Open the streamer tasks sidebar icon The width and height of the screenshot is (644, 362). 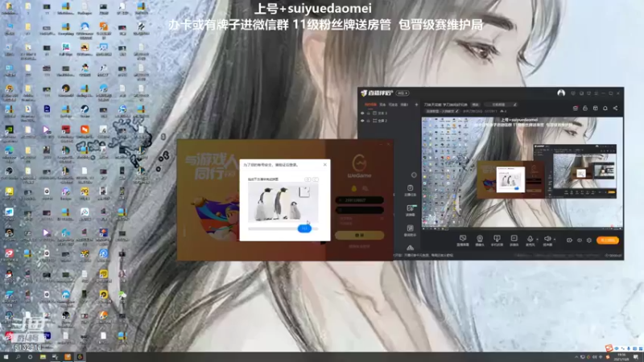(410, 190)
